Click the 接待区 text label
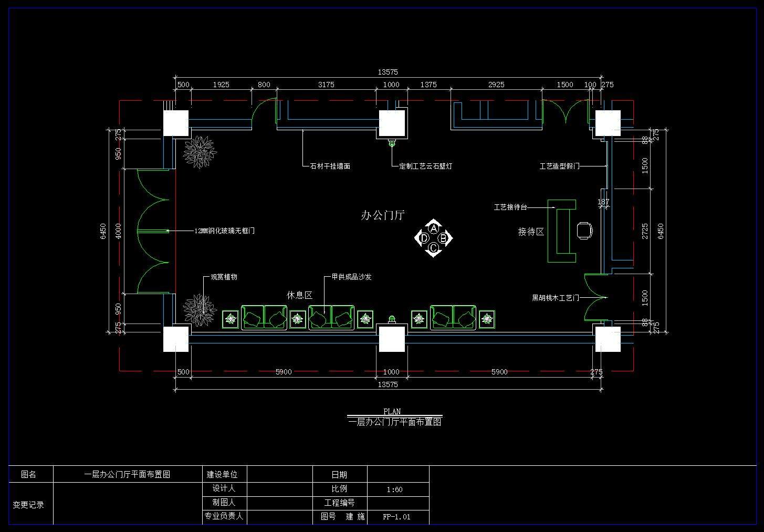Image resolution: width=764 pixels, height=532 pixels. point(531,232)
